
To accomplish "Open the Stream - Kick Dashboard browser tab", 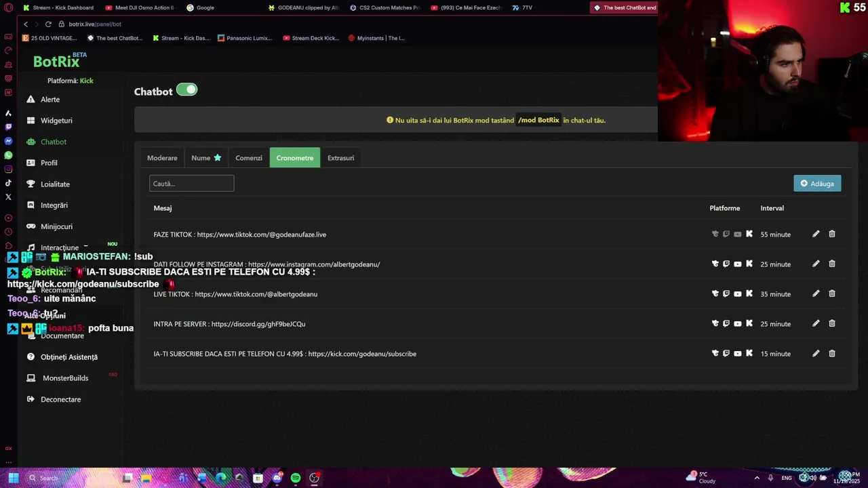I will pos(58,7).
